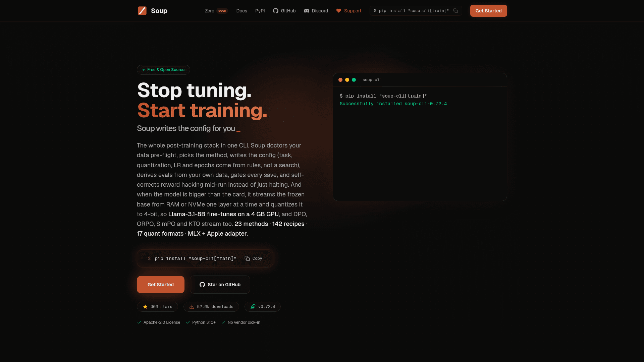Click the GitHub octocat icon in navbar
The image size is (644, 362).
tap(276, 11)
